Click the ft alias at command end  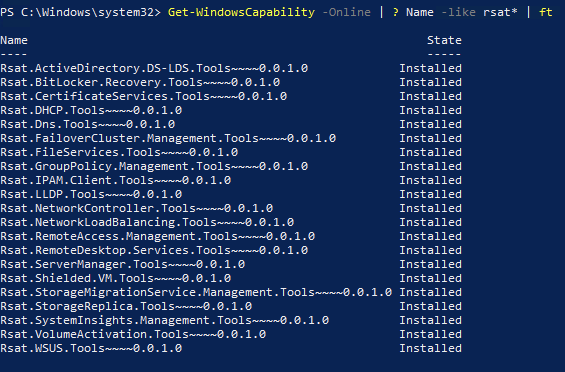tap(546, 13)
